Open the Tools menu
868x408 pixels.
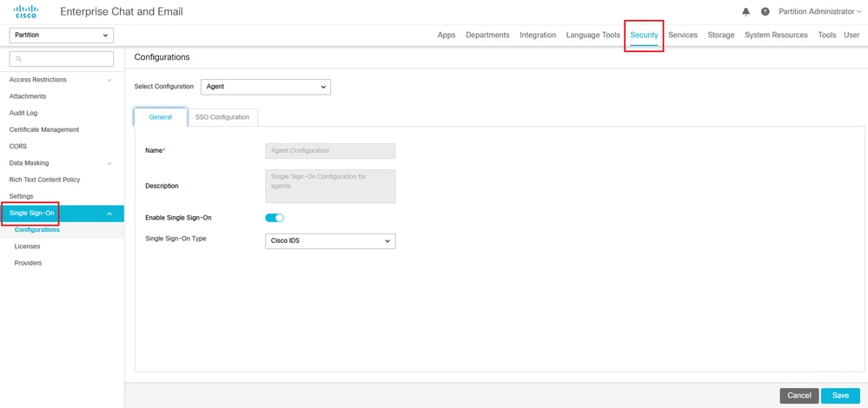pos(826,35)
